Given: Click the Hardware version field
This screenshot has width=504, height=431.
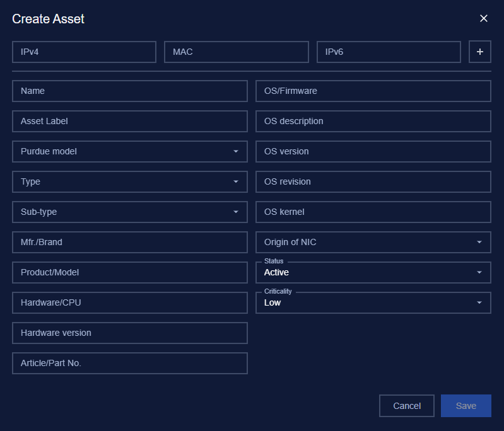Looking at the screenshot, I should 130,333.
